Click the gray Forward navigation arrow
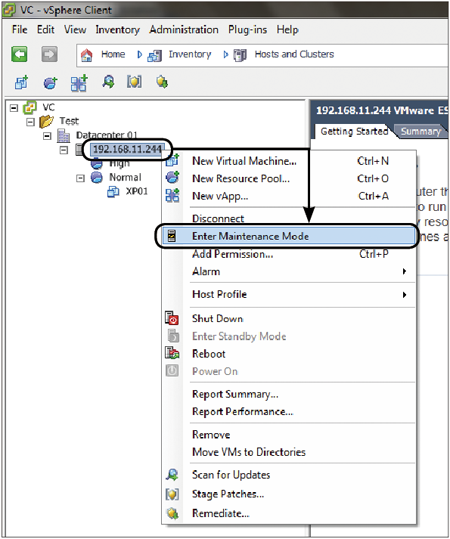This screenshot has width=450, height=539. 50,54
